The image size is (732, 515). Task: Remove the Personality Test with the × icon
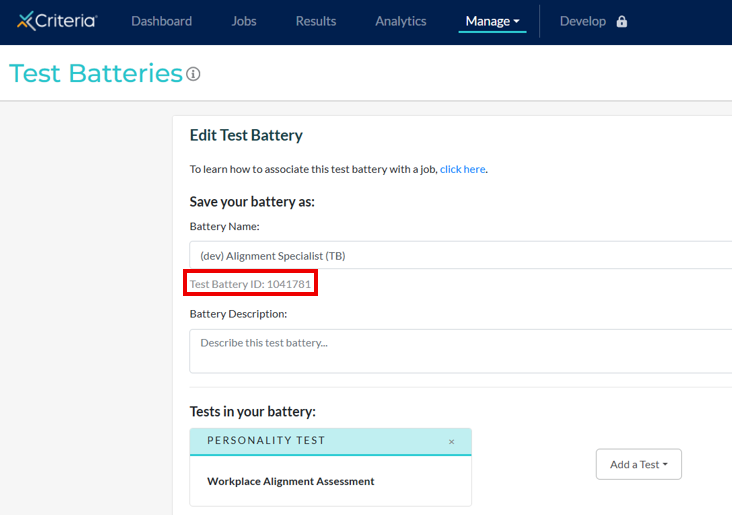[x=451, y=441]
